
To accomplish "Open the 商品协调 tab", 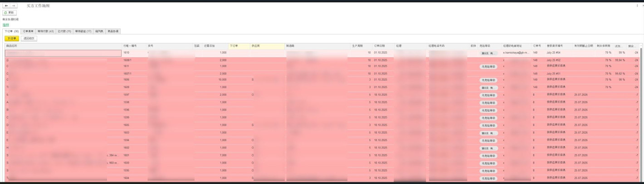I will point(113,31).
